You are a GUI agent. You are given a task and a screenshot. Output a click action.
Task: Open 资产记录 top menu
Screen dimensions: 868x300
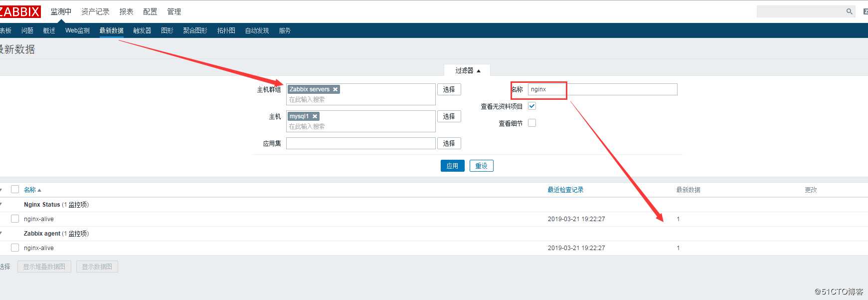point(95,11)
